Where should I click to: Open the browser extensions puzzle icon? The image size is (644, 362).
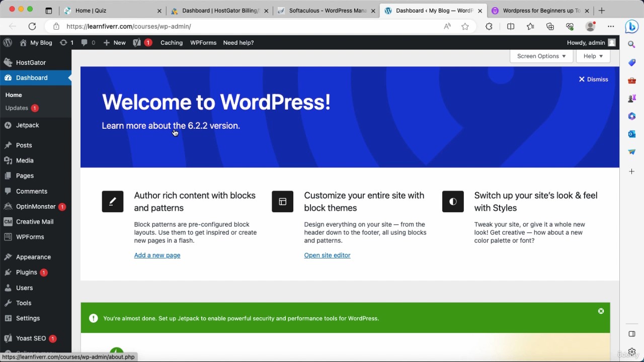coord(489,26)
